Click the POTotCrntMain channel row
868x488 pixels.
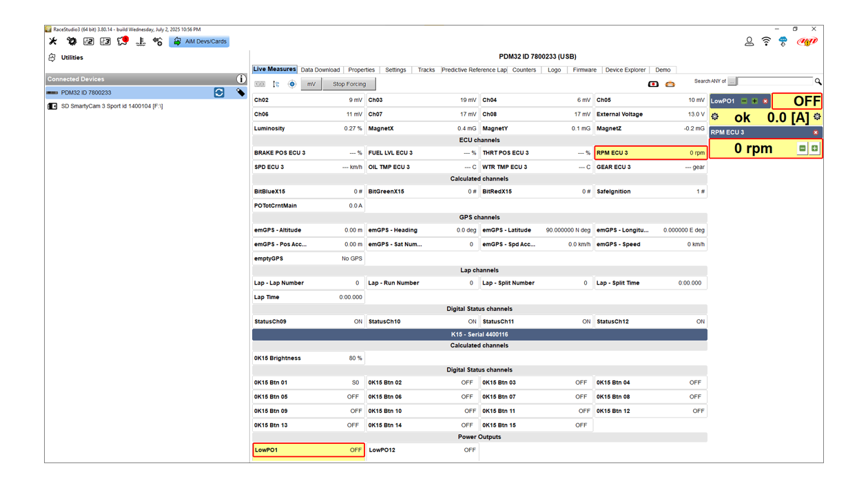(x=309, y=205)
